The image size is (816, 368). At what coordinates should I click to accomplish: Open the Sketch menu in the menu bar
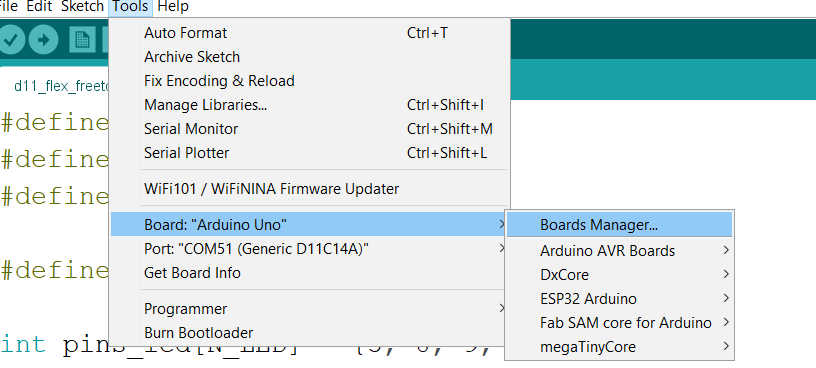(x=82, y=7)
